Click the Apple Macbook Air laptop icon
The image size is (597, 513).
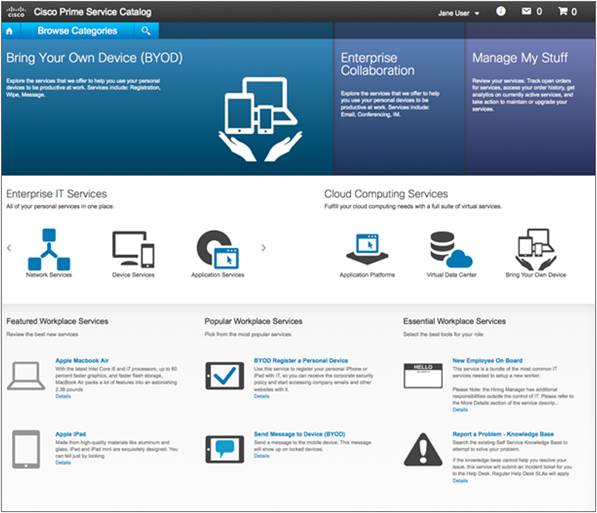point(26,376)
